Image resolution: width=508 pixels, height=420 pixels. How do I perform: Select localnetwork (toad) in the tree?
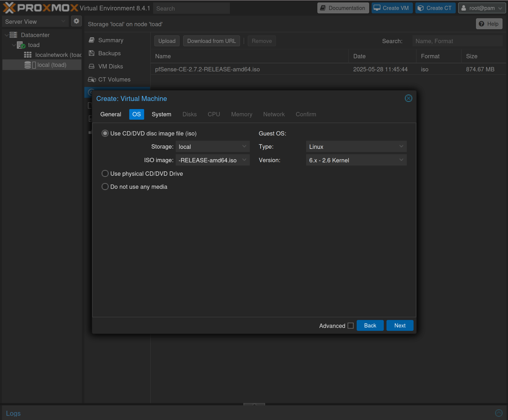pyautogui.click(x=42, y=55)
